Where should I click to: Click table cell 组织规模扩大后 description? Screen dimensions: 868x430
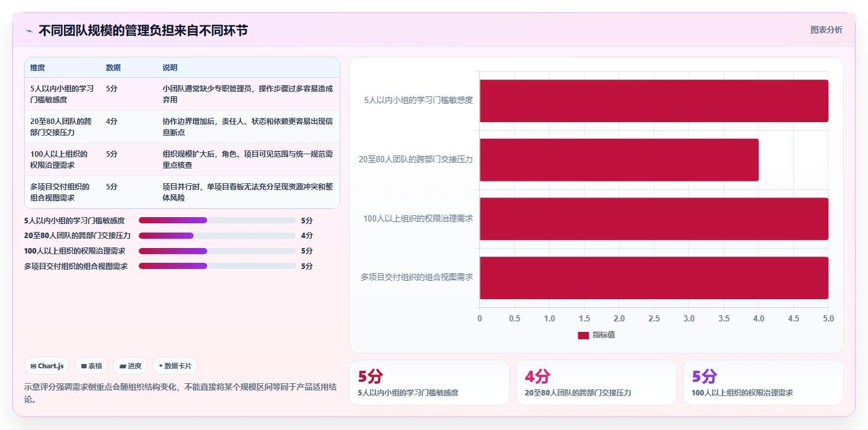tap(248, 159)
